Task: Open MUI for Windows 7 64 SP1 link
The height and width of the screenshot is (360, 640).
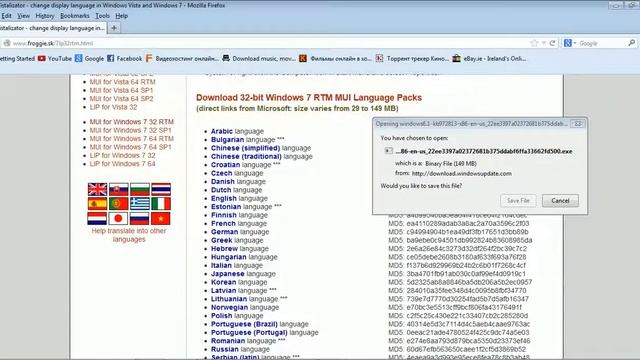Action: (130, 147)
